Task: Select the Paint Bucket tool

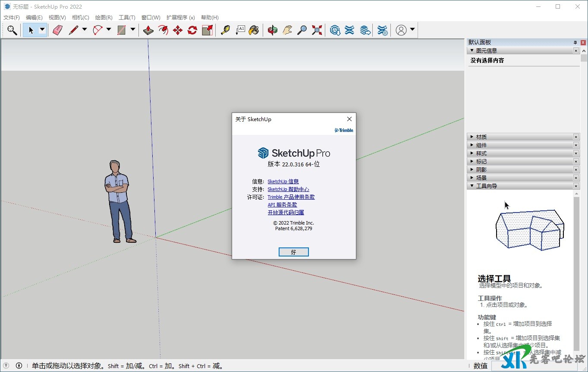Action: click(x=254, y=30)
